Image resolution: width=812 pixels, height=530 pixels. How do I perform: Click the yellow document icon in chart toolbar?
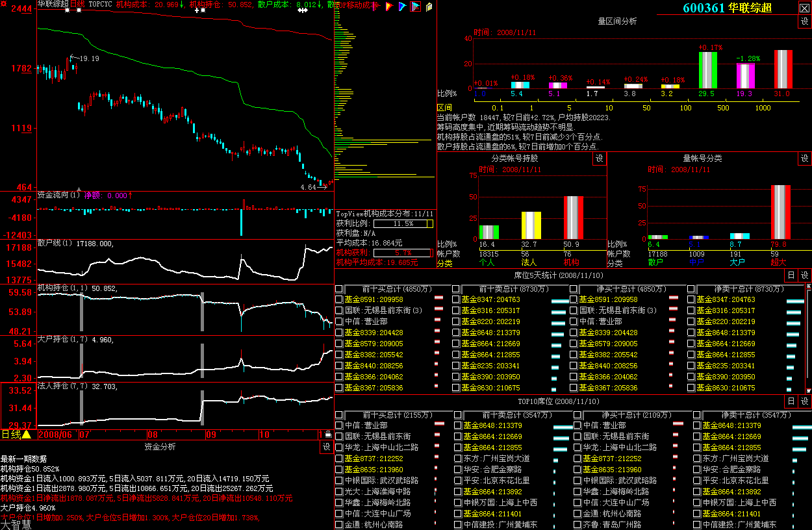[429, 6]
